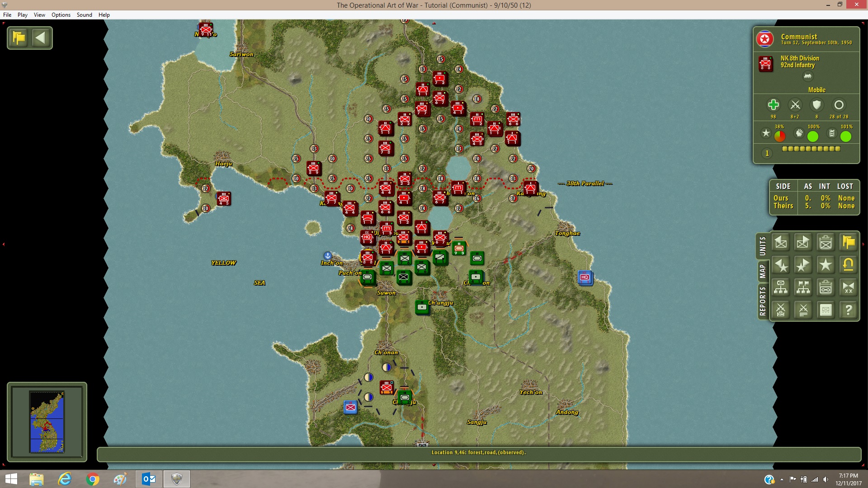The width and height of the screenshot is (868, 488).
Task: Click the division XX bowtie icon
Action: click(x=848, y=287)
